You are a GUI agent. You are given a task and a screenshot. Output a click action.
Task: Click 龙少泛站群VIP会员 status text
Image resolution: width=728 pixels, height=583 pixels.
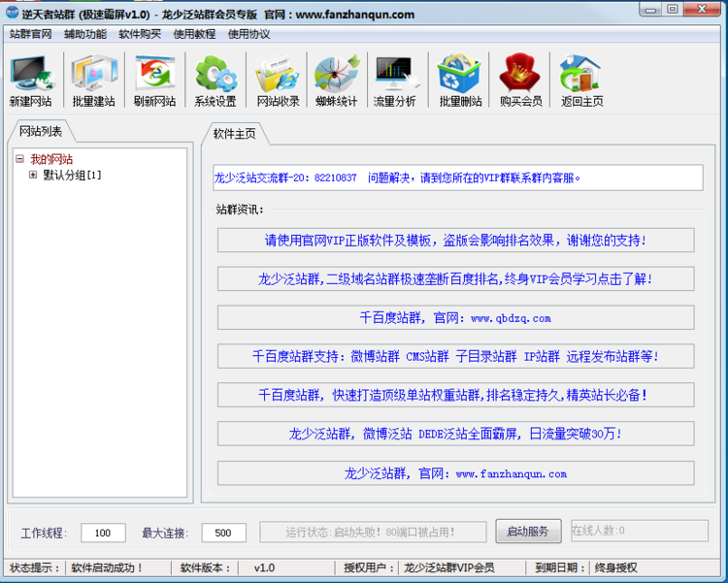tap(449, 567)
